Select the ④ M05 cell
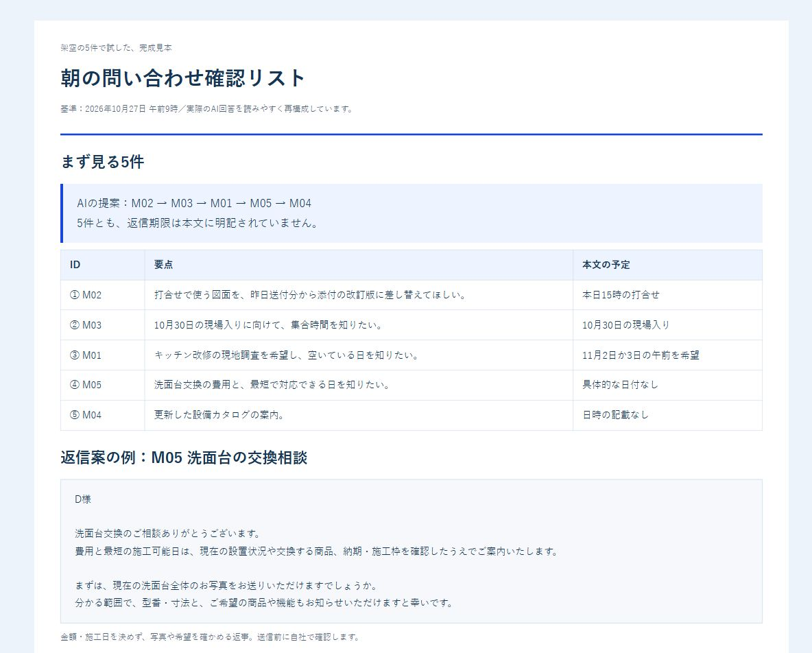Viewport: 812px width, 653px height. (103, 385)
